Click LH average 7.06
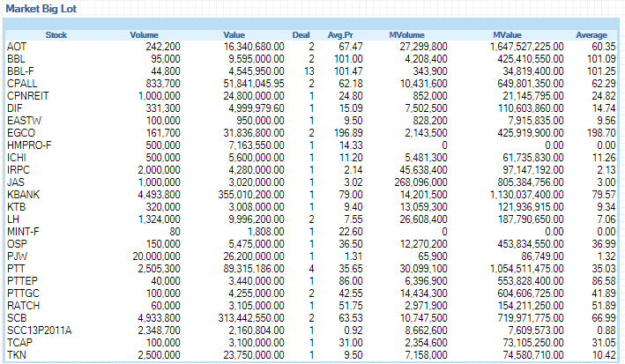625x364 pixels. tap(606, 219)
